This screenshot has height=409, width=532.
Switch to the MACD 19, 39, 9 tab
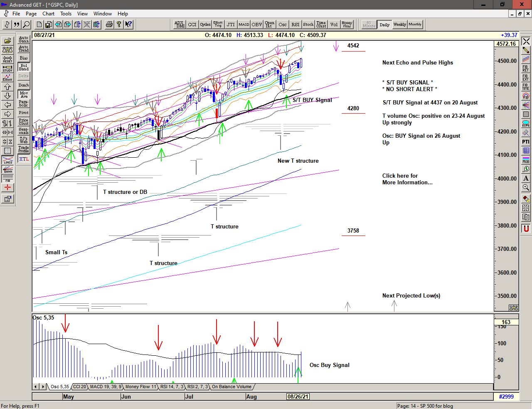click(x=106, y=387)
